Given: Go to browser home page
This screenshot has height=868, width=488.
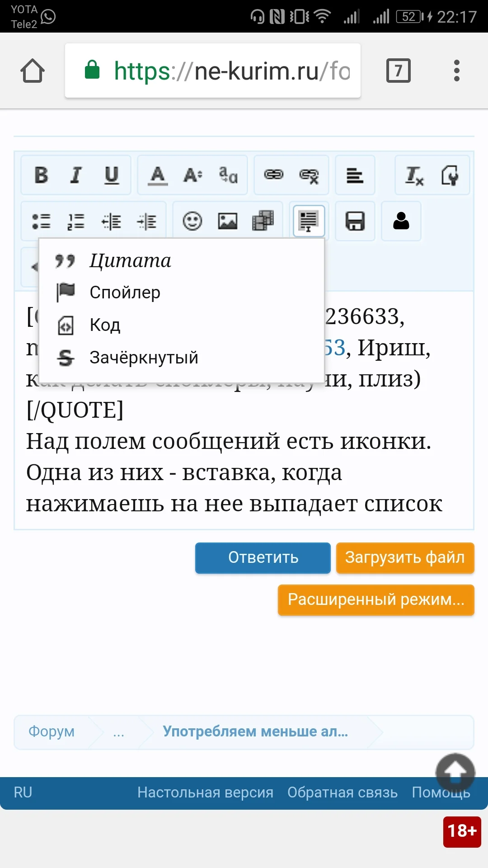Looking at the screenshot, I should pyautogui.click(x=33, y=71).
